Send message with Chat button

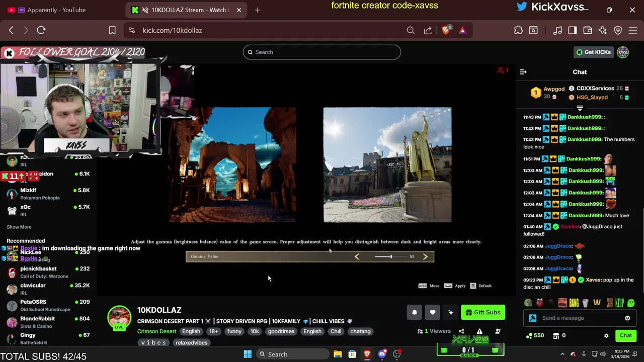click(x=626, y=335)
